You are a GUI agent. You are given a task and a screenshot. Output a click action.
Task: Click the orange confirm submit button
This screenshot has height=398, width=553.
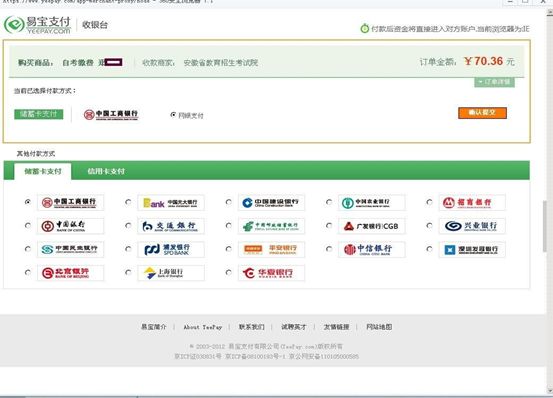482,113
